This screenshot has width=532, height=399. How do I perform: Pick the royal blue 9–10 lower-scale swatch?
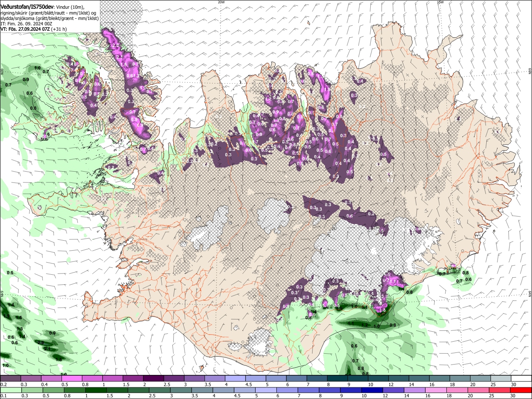pyautogui.click(x=351, y=390)
